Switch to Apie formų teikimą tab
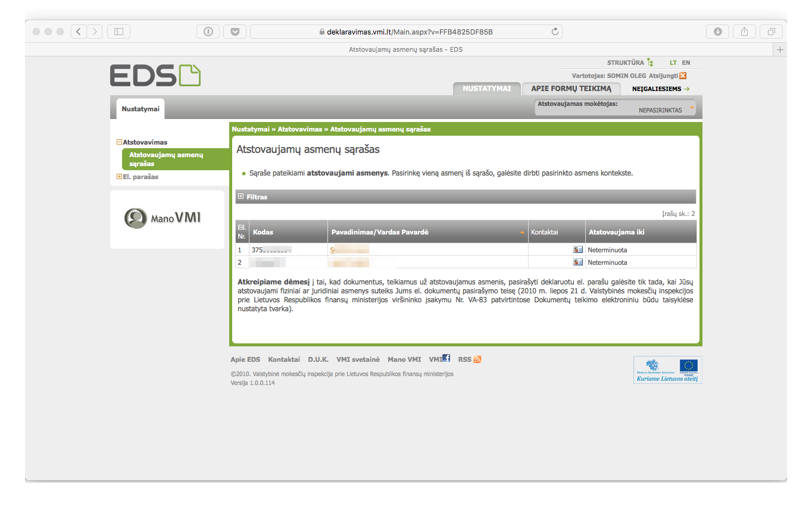Viewport: 812px width, 510px height. tap(570, 89)
